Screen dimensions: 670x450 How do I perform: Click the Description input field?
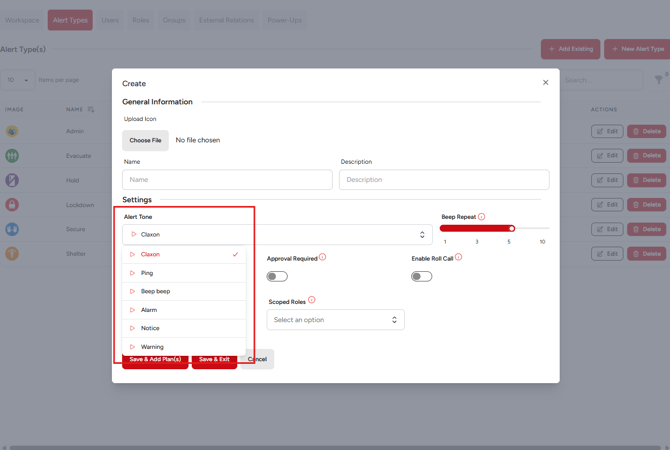(443, 180)
